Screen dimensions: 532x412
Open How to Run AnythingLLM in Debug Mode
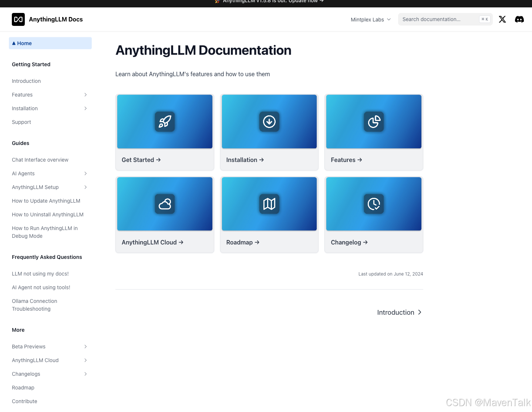(45, 232)
